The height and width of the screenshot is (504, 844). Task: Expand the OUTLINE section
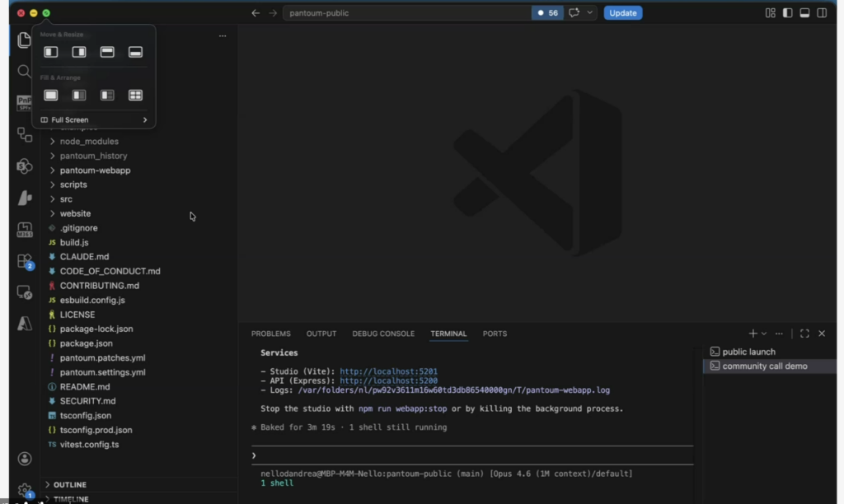[69, 485]
